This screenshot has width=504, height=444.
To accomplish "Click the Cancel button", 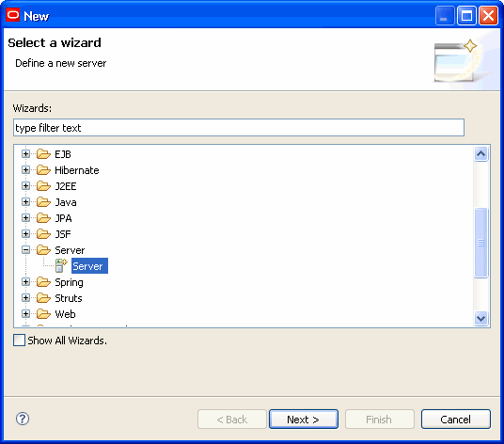I will [456, 420].
